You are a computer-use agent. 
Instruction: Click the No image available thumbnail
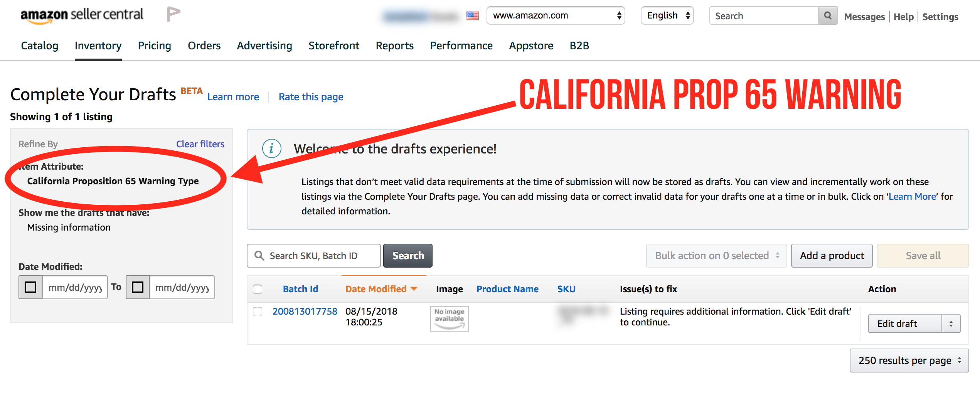click(x=449, y=318)
